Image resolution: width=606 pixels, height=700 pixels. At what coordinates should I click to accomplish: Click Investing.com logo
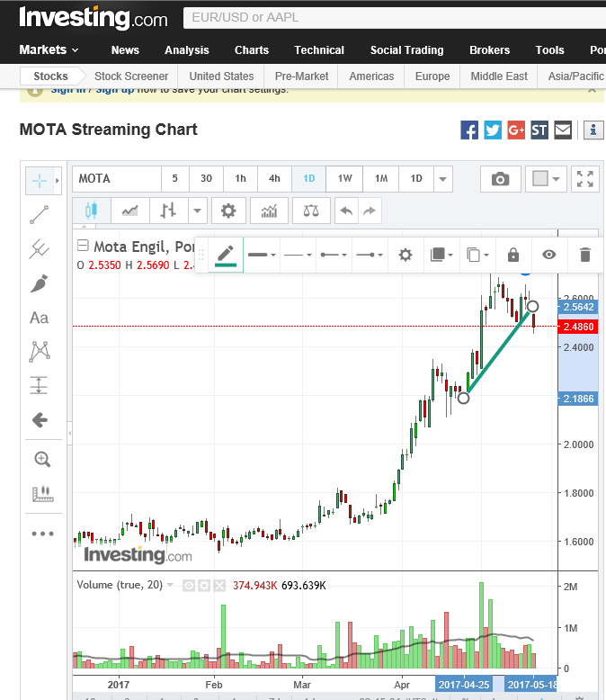click(x=94, y=18)
